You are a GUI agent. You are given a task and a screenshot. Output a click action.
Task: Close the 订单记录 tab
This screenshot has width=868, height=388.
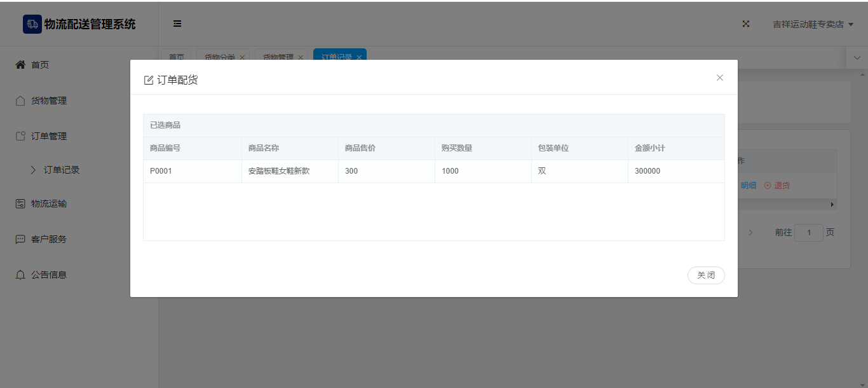[359, 57]
